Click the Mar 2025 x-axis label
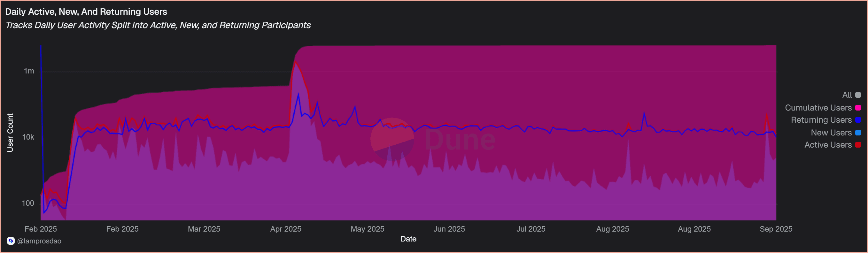The height and width of the screenshot is (253, 868). pos(204,229)
